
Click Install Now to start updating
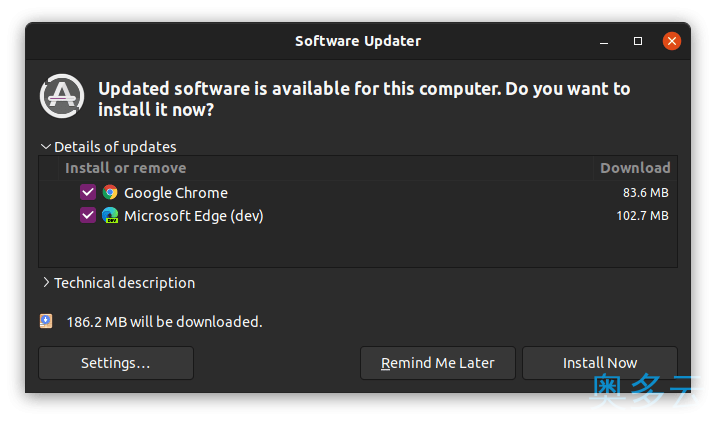pos(600,363)
